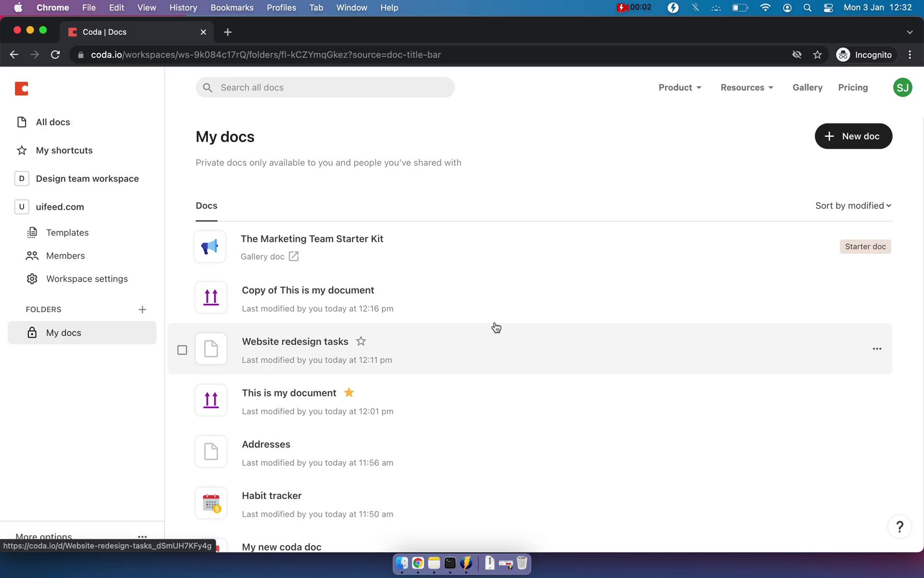Open Terminal from the Dock
The width and height of the screenshot is (924, 578).
pyautogui.click(x=450, y=563)
